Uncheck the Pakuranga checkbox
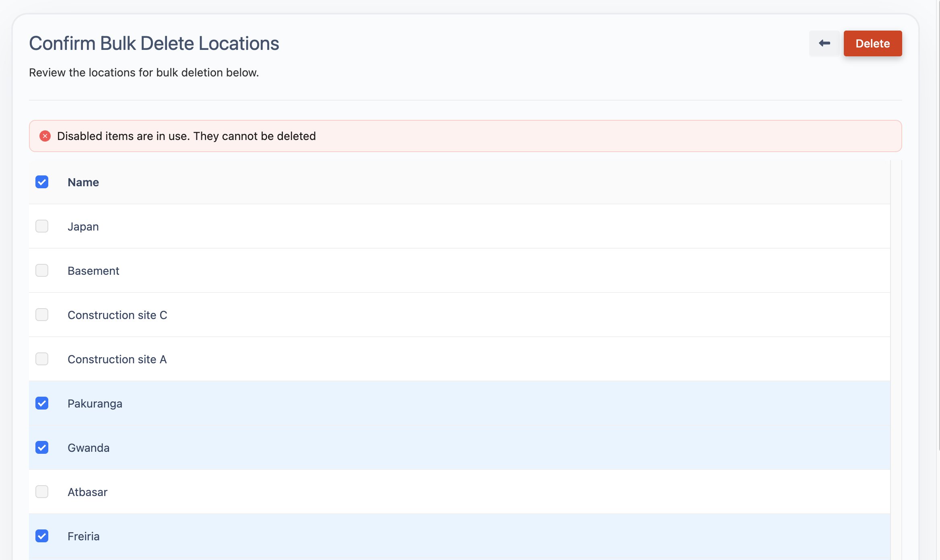This screenshot has width=940, height=560. tap(42, 403)
